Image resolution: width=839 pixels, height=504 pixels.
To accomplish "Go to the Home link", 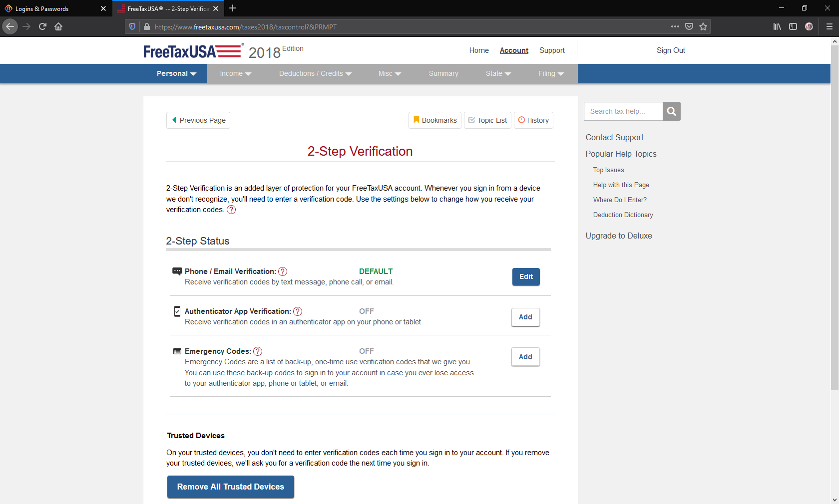I will click(x=479, y=50).
